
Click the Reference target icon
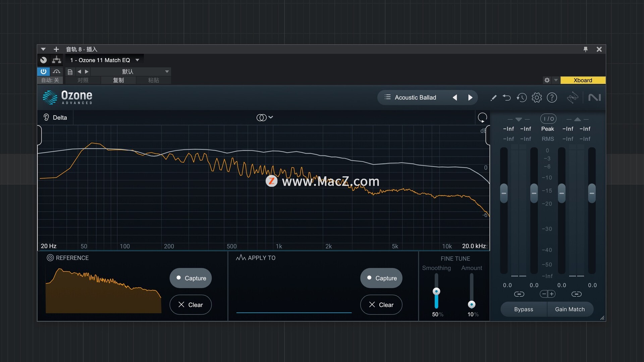(x=50, y=258)
